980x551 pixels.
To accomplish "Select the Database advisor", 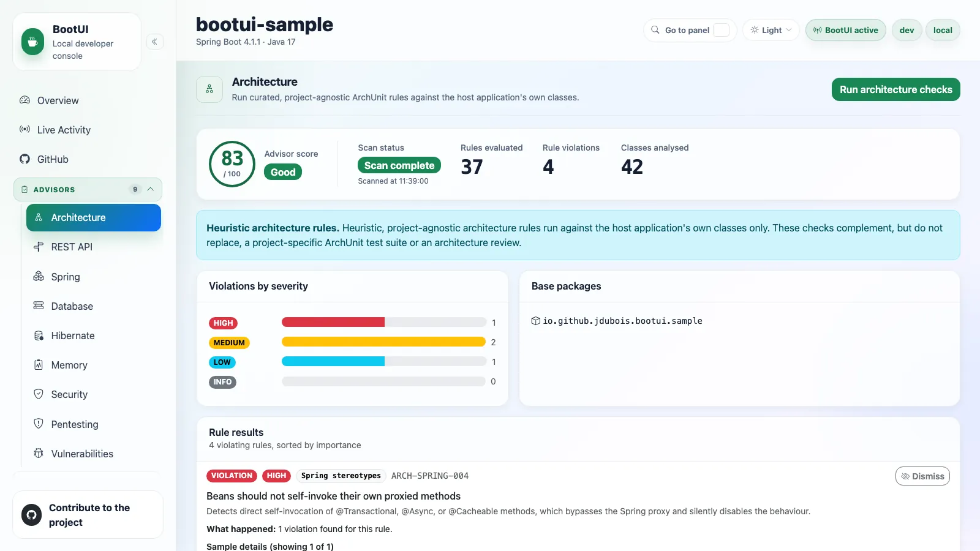I will [94, 306].
